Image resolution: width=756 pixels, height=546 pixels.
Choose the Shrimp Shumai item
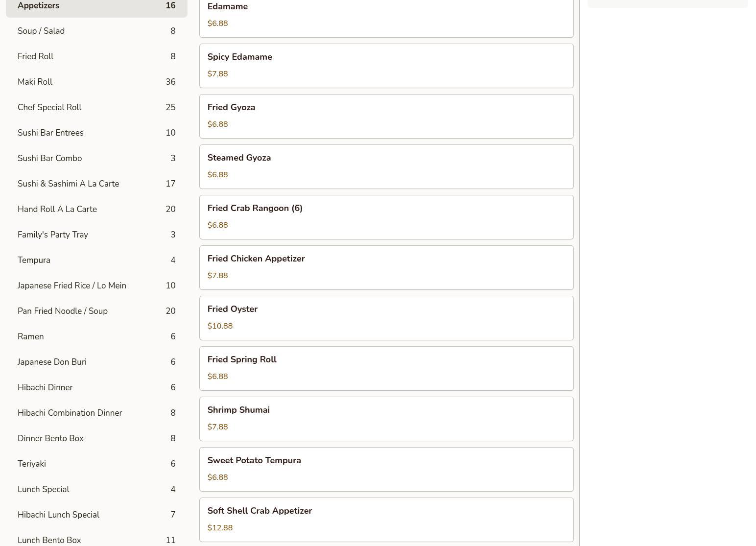[386, 419]
